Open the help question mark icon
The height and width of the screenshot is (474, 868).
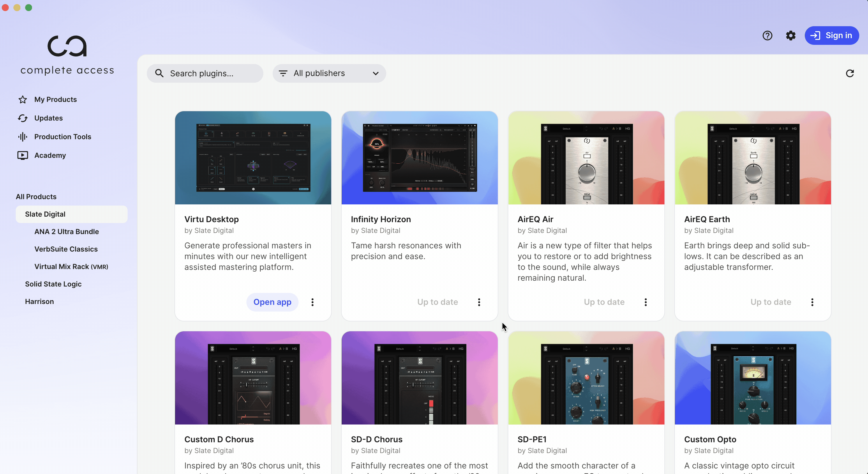[767, 35]
